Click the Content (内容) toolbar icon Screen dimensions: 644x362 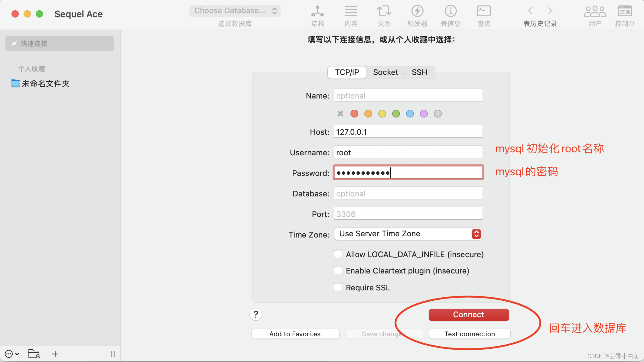point(351,11)
